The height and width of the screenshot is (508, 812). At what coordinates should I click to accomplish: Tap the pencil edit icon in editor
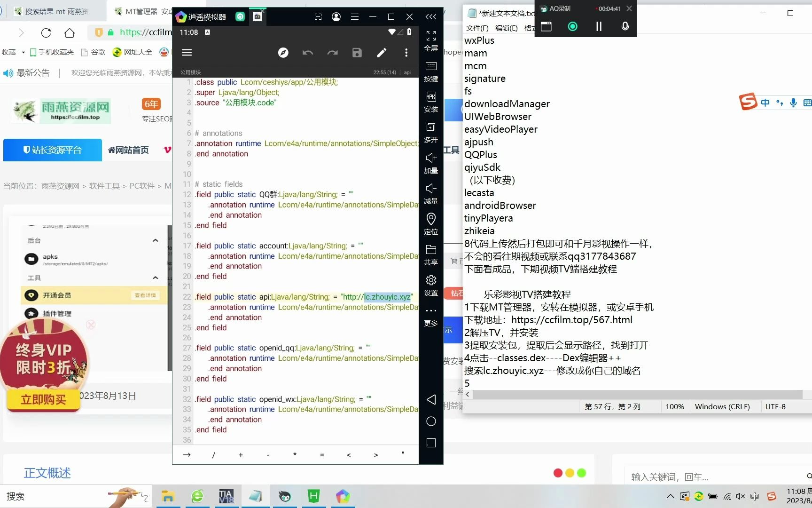click(x=382, y=53)
